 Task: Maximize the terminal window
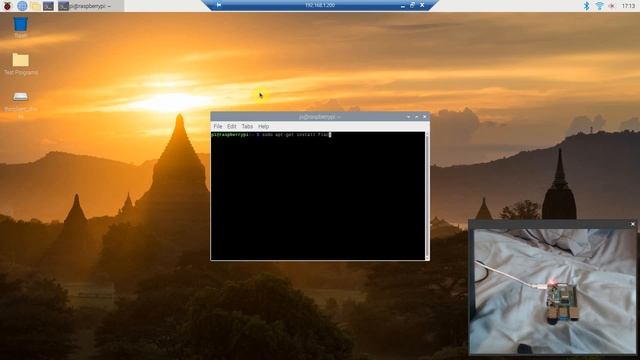(x=416, y=117)
